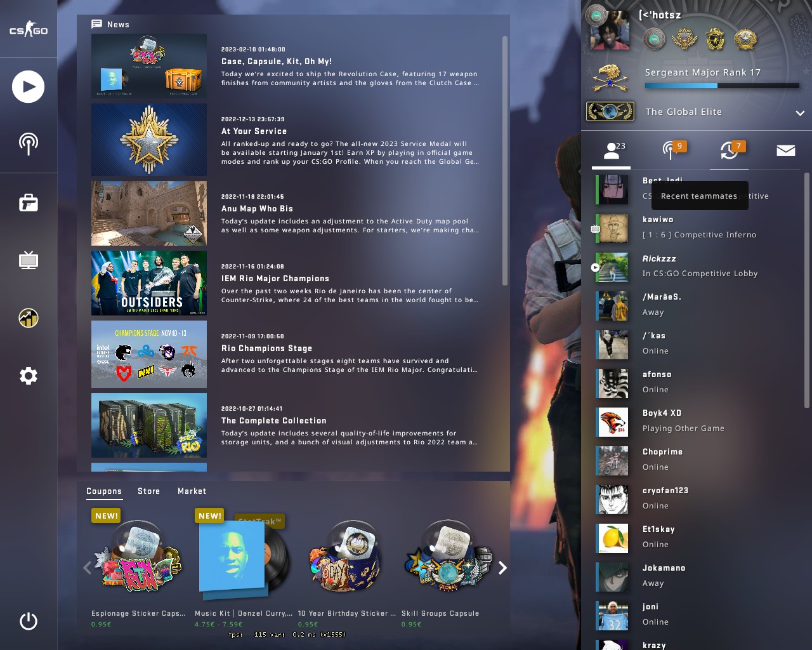The width and height of the screenshot is (812, 650).
Task: Select friend afonso in the list
Action: 698,382
